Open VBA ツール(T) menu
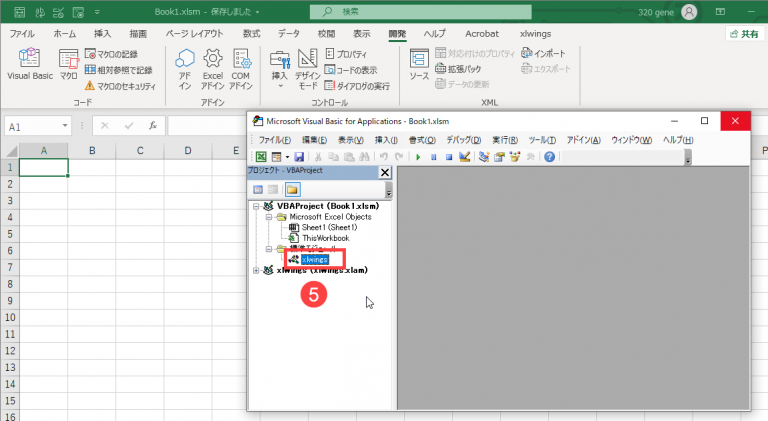The width and height of the screenshot is (768, 421). coord(542,140)
